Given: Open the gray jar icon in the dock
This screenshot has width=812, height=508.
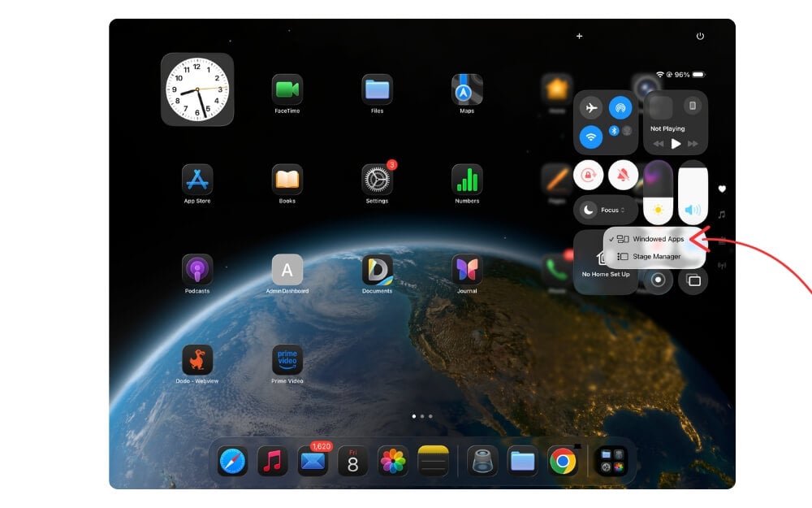Looking at the screenshot, I should point(482,461).
